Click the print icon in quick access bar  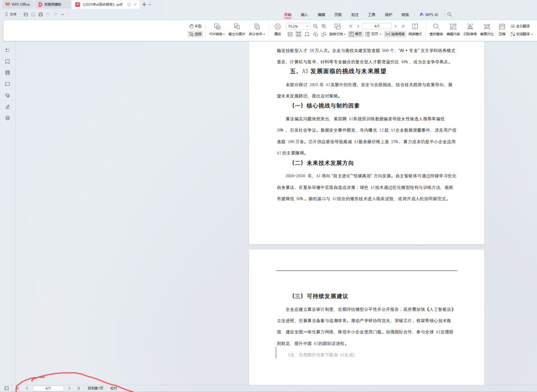coord(40,14)
